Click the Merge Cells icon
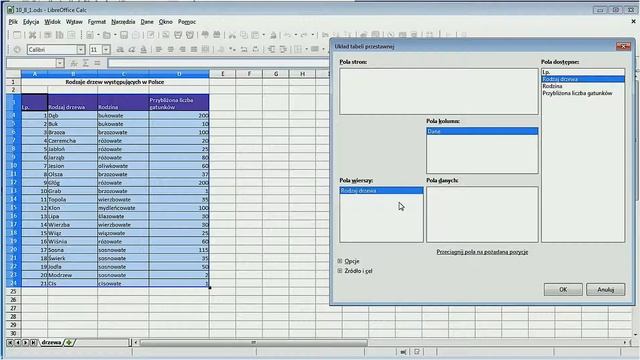Viewport: 640px width, 360px height. [x=205, y=50]
